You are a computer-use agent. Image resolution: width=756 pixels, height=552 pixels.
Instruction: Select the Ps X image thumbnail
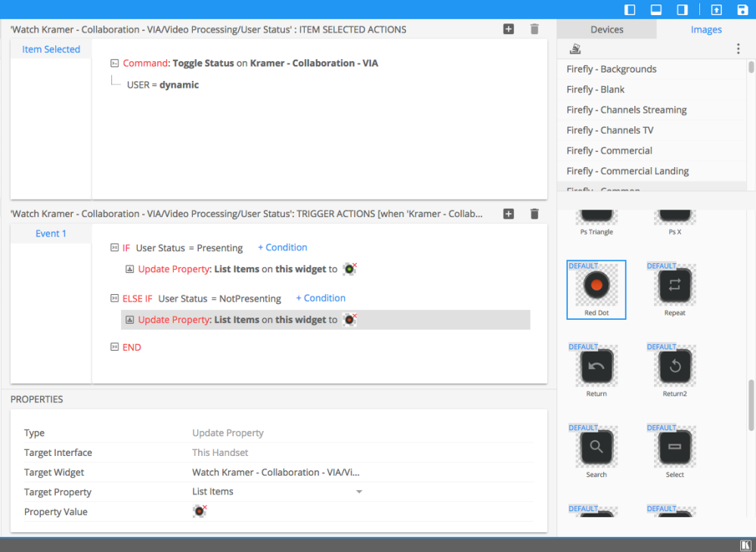pyautogui.click(x=674, y=223)
